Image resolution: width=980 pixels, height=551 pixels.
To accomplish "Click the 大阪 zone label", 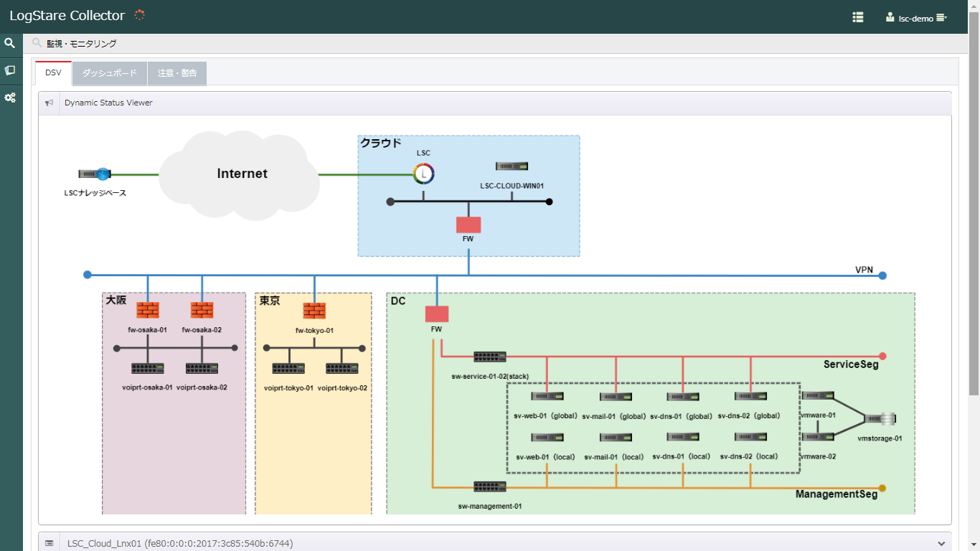I will pos(116,300).
